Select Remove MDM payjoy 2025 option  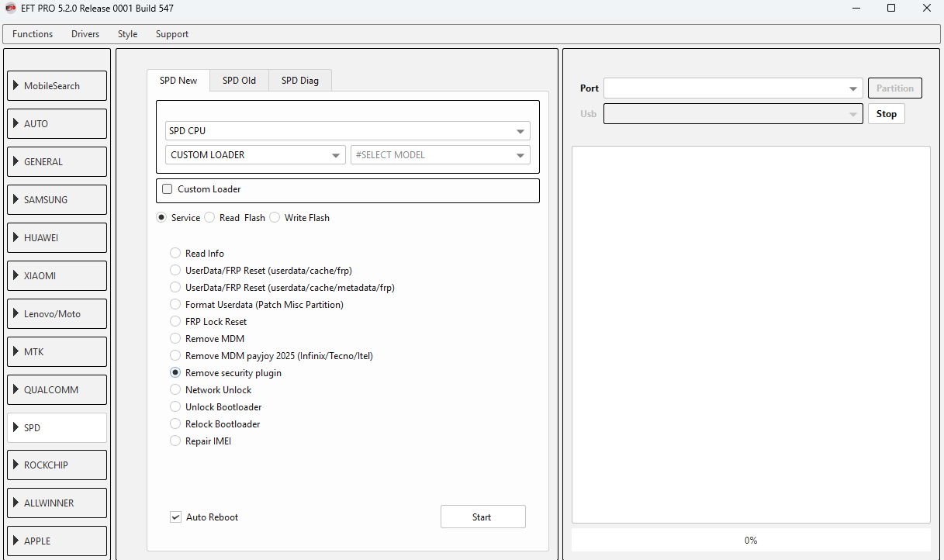(272, 356)
